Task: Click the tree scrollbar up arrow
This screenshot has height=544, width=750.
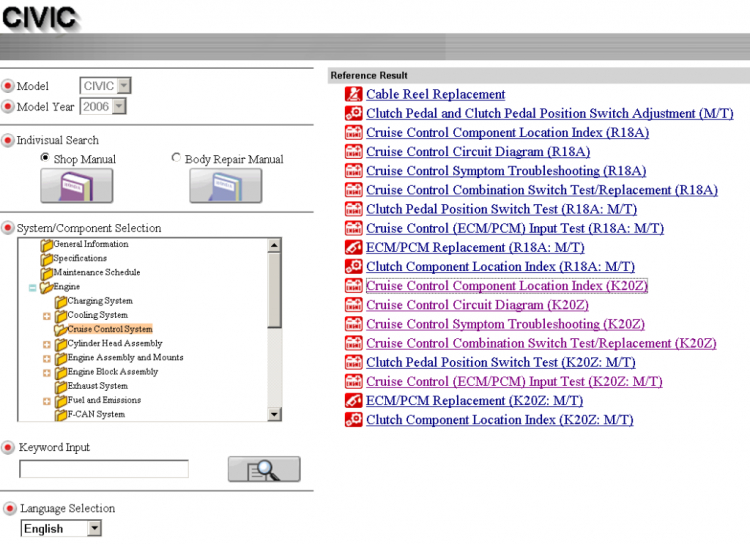Action: 274,245
